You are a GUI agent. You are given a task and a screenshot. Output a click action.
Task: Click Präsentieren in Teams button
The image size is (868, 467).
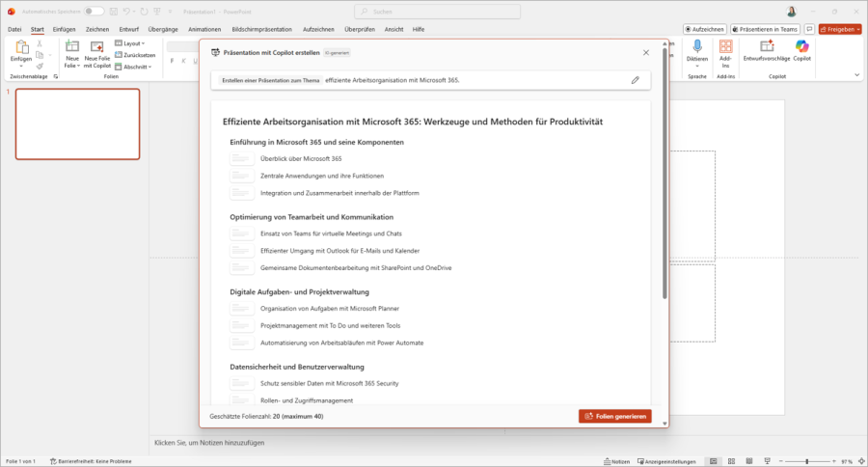(x=765, y=29)
